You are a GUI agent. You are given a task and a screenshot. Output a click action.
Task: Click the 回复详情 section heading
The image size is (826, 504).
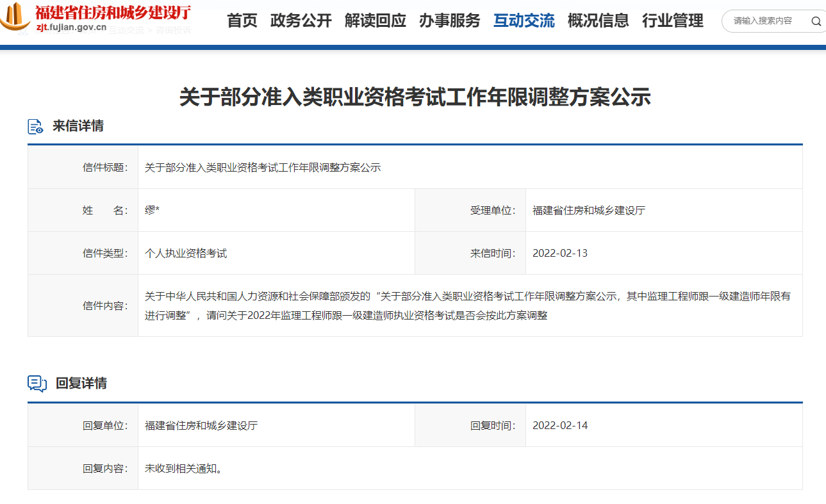point(81,384)
